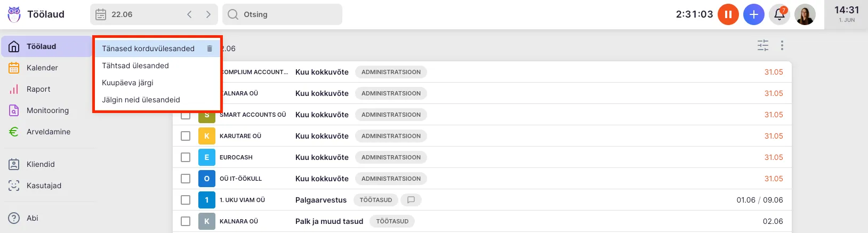The image size is (868, 233).
Task: Open the Arveldamine billing section
Action: pos(48,132)
